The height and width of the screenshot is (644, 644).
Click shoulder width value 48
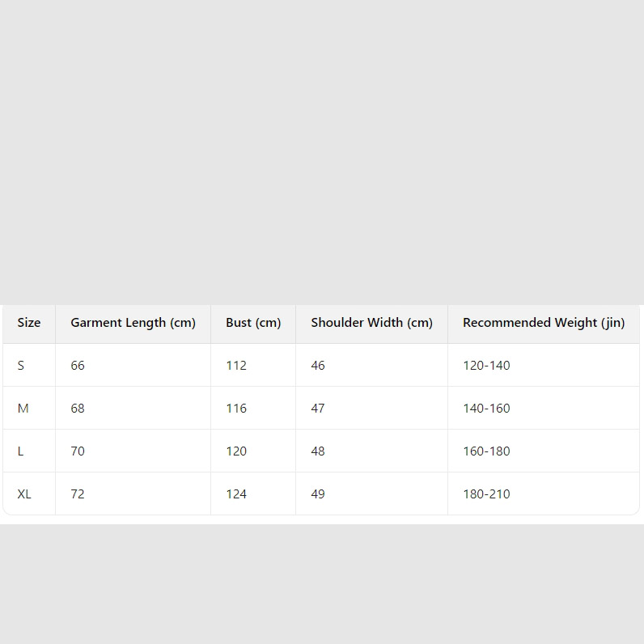point(318,451)
